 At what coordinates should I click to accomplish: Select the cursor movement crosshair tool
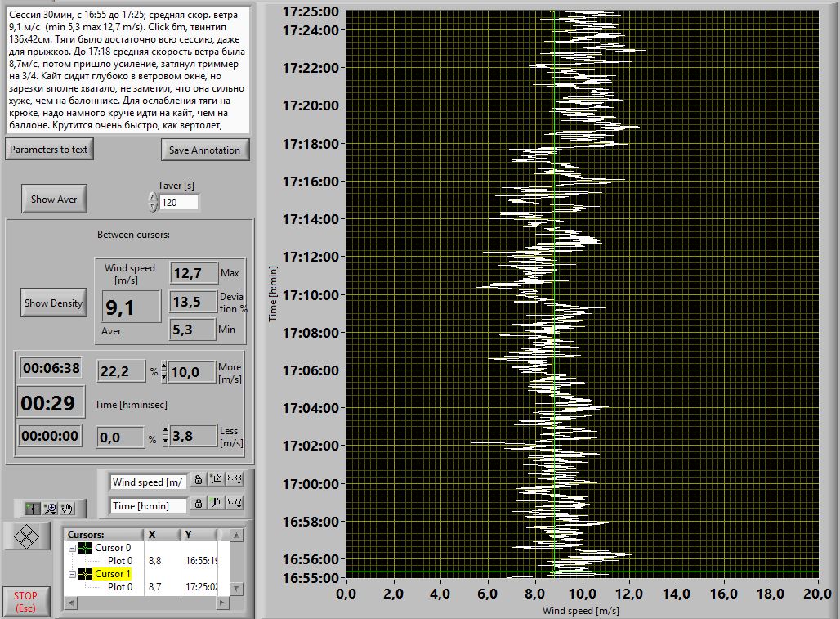coord(33,508)
